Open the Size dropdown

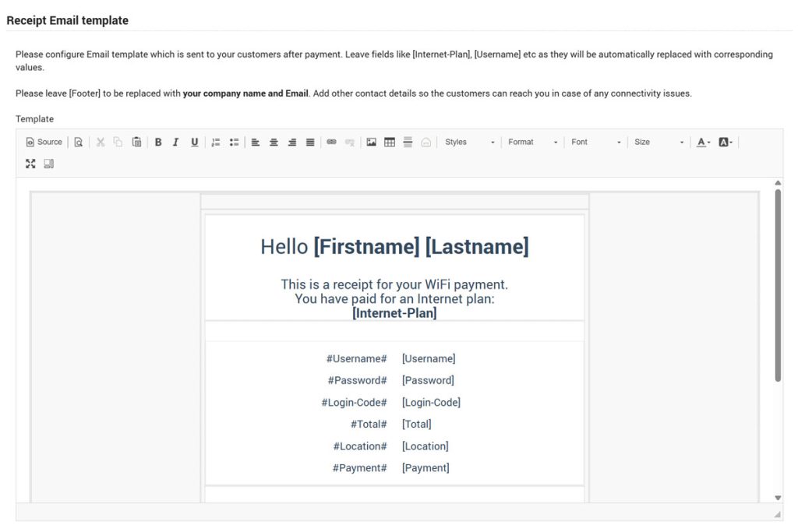pos(659,142)
